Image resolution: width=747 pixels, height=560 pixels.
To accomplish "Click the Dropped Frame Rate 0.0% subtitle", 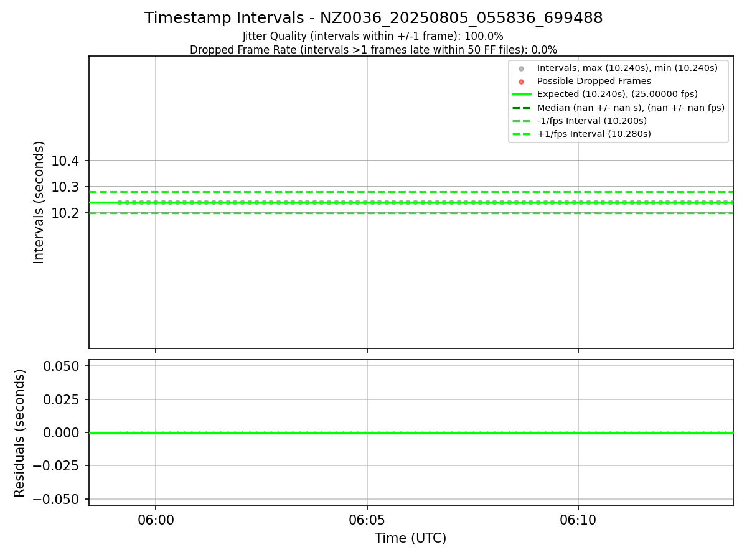I will (374, 50).
